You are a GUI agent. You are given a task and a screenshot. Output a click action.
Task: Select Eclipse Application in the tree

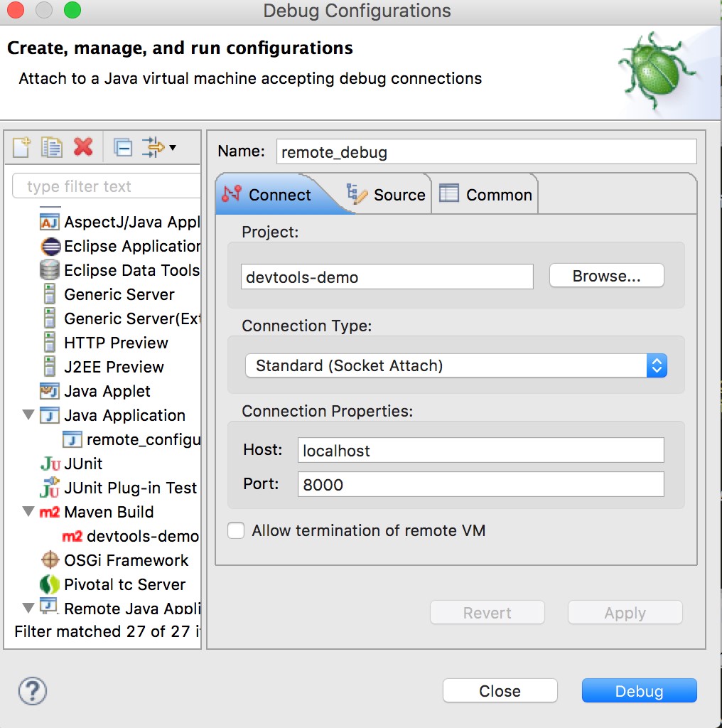[131, 246]
